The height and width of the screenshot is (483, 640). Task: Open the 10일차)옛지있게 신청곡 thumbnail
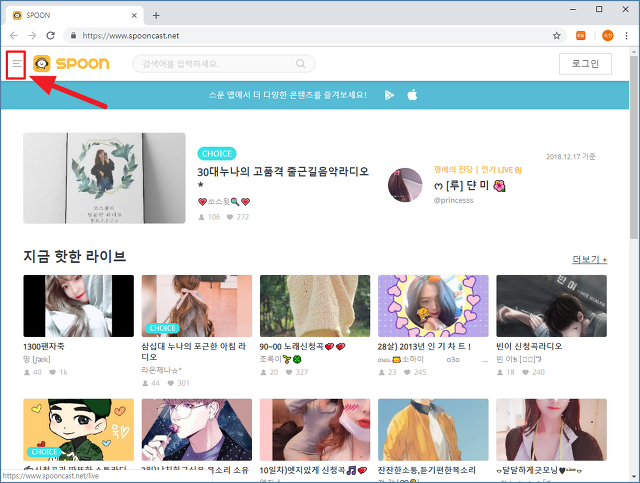pos(315,430)
